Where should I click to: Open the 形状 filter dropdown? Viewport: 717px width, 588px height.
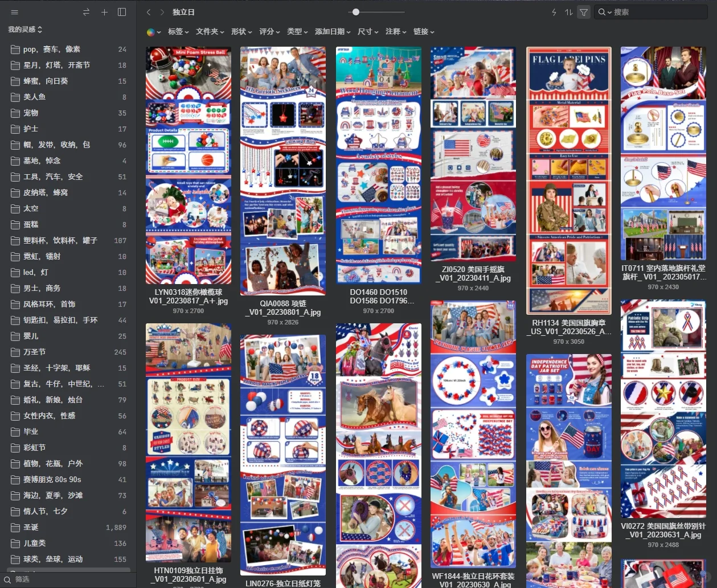coord(242,32)
